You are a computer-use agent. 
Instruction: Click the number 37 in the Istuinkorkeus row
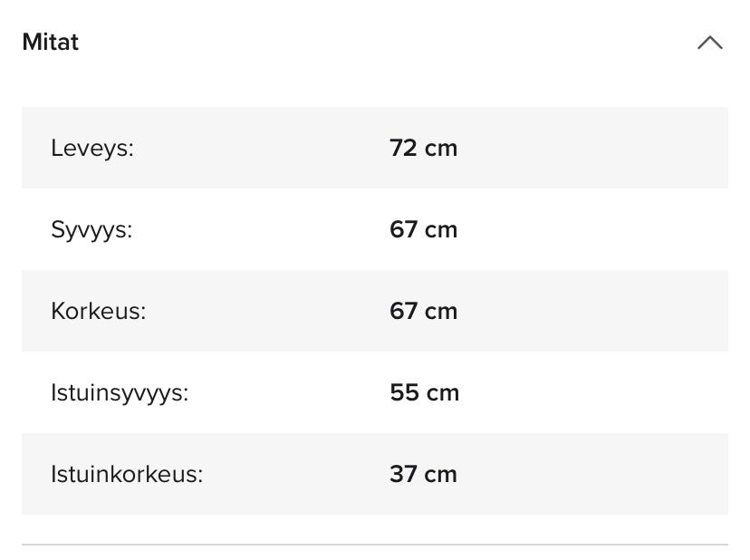(403, 474)
